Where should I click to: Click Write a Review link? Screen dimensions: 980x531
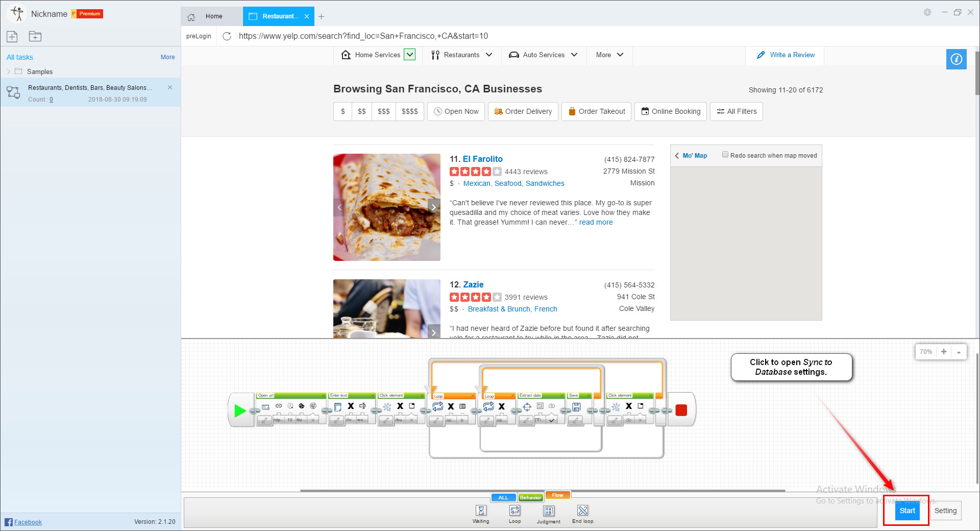(786, 55)
